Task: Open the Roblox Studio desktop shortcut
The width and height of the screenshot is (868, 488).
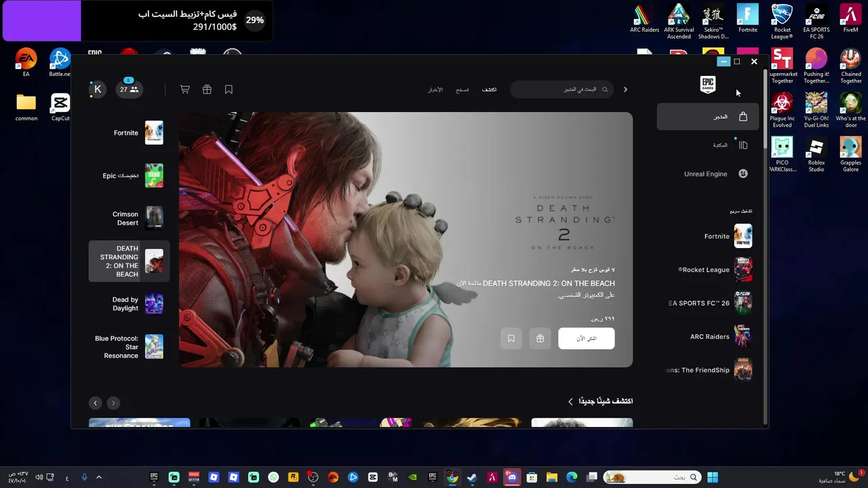Action: point(816,155)
